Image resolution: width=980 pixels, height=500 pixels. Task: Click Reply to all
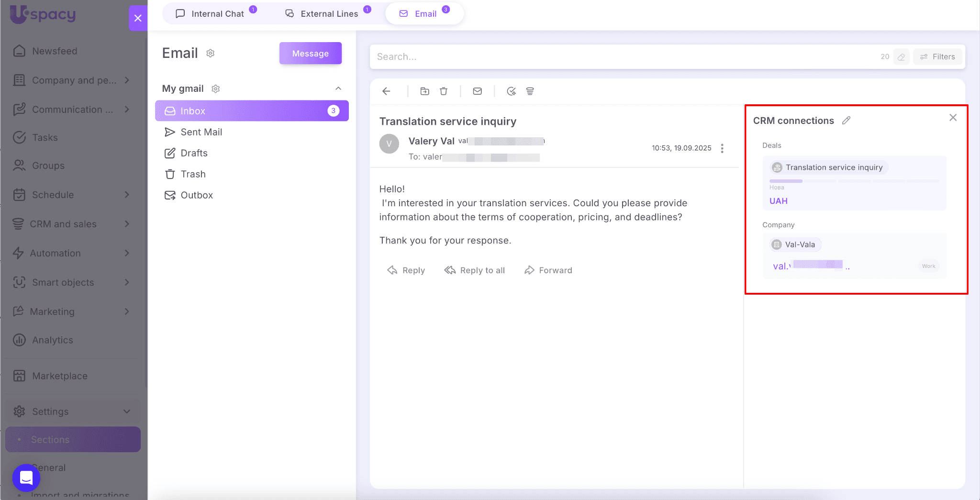coord(475,270)
